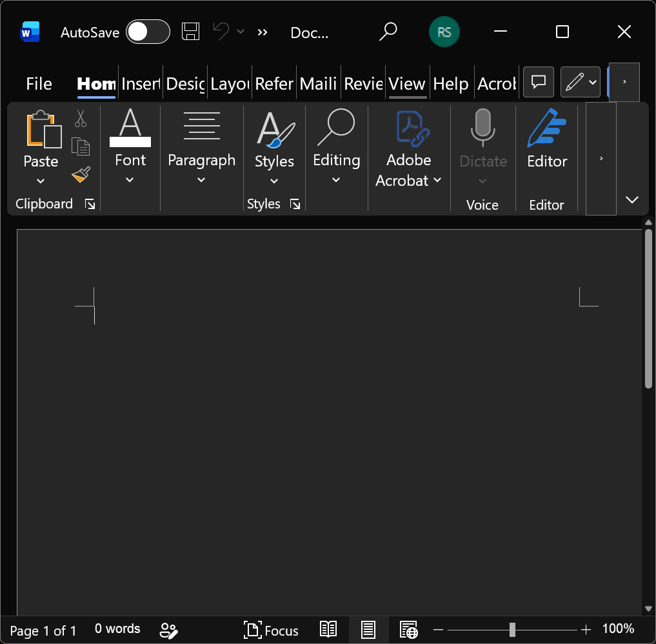Switch to the Mailings tab
The width and height of the screenshot is (656, 644).
point(319,84)
